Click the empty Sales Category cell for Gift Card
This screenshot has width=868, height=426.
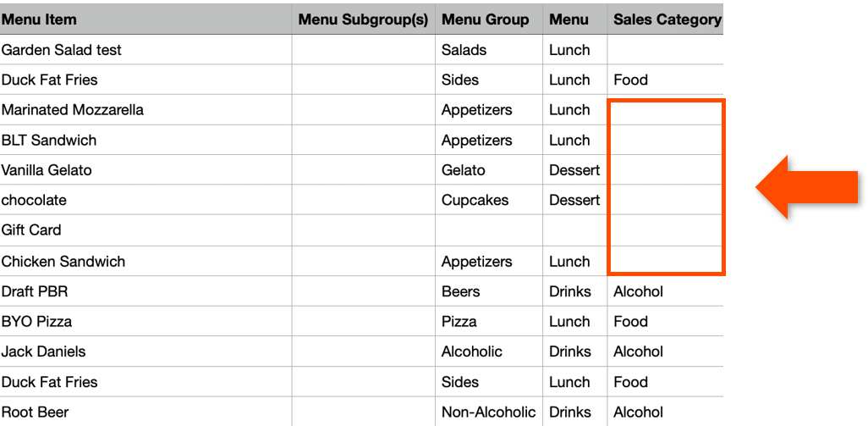coord(665,230)
